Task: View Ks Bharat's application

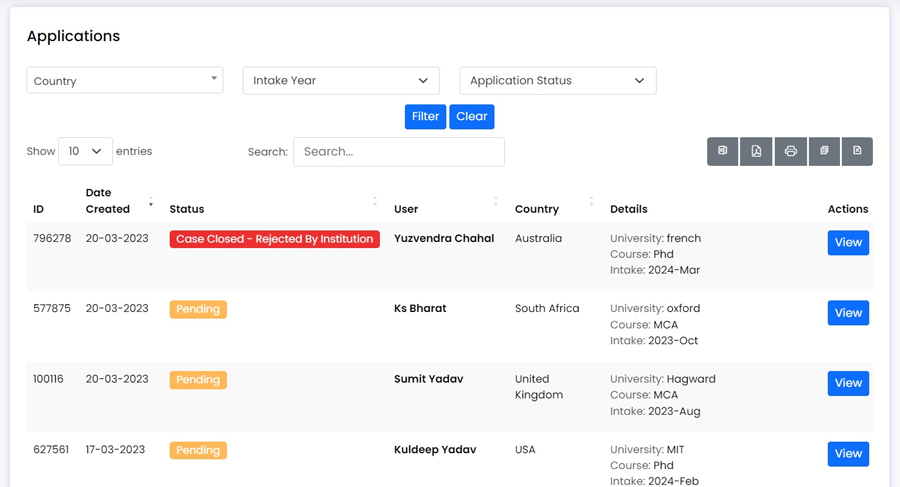Action: [x=848, y=313]
